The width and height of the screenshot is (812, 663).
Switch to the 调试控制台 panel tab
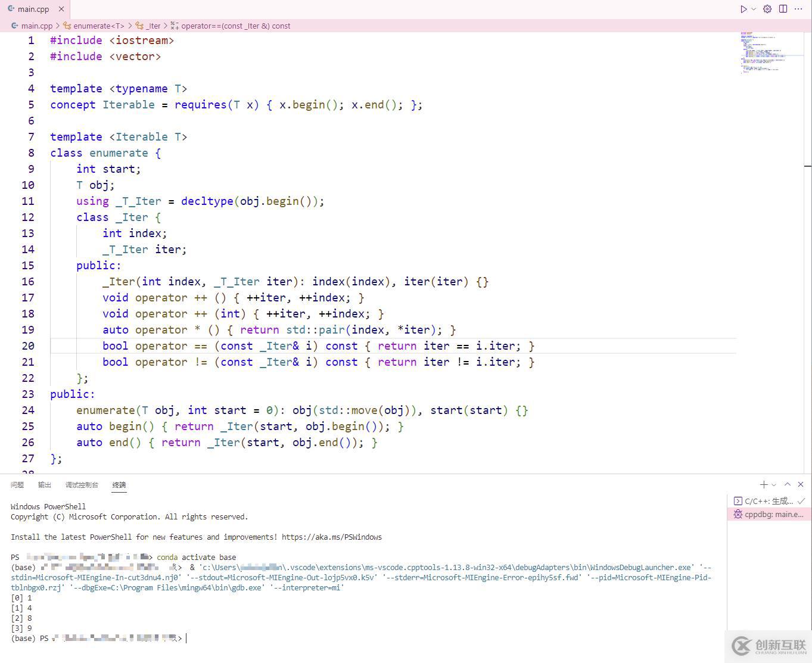click(x=82, y=485)
